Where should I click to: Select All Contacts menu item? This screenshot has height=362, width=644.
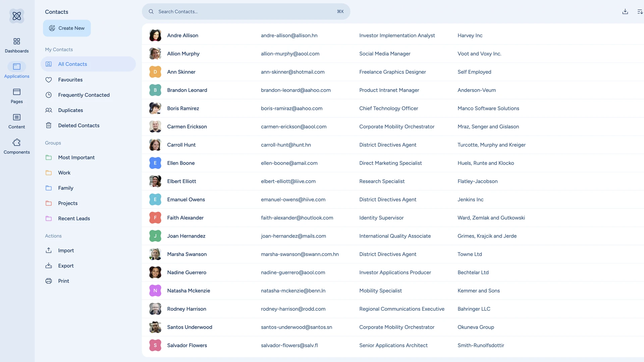(x=88, y=64)
